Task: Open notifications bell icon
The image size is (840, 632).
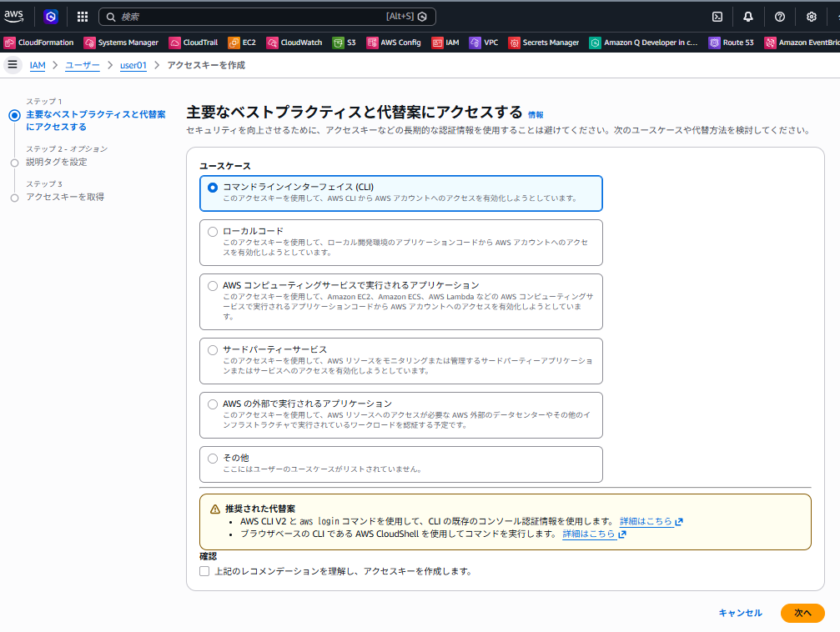Action: point(748,17)
